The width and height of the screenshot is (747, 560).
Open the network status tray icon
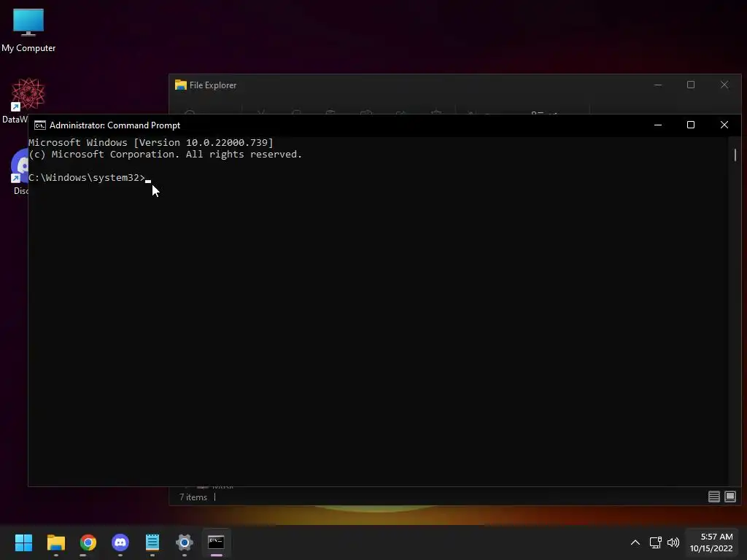click(656, 542)
